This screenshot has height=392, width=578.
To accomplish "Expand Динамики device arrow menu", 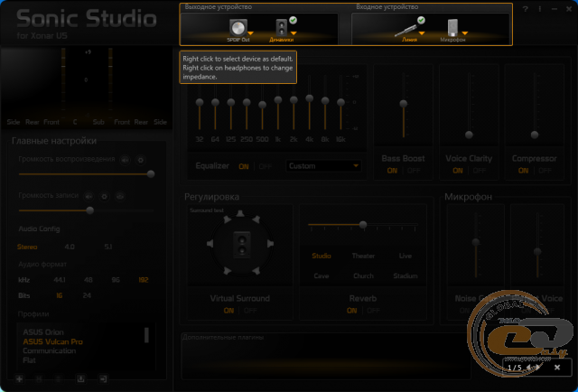I will tap(294, 33).
